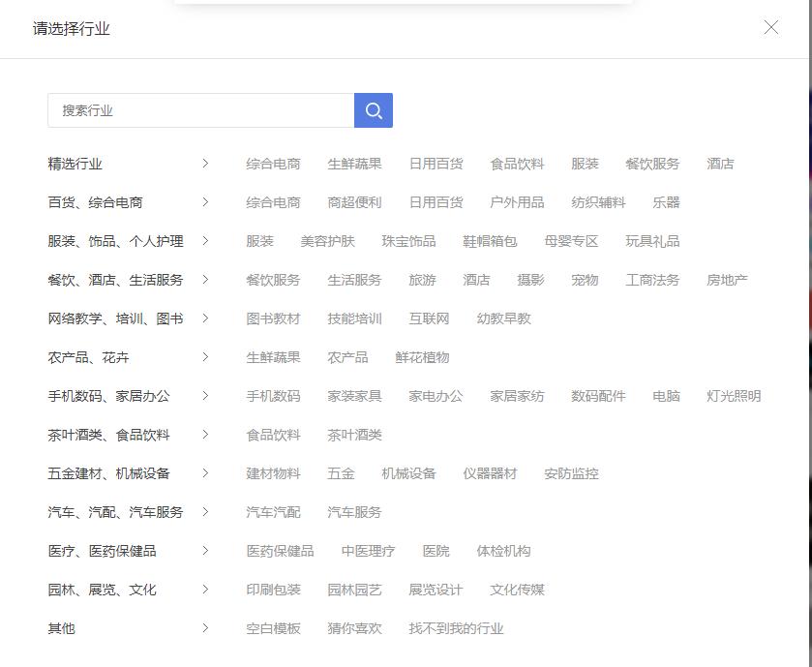
Task: Close the 请选择行业 dialog
Action: (x=770, y=28)
